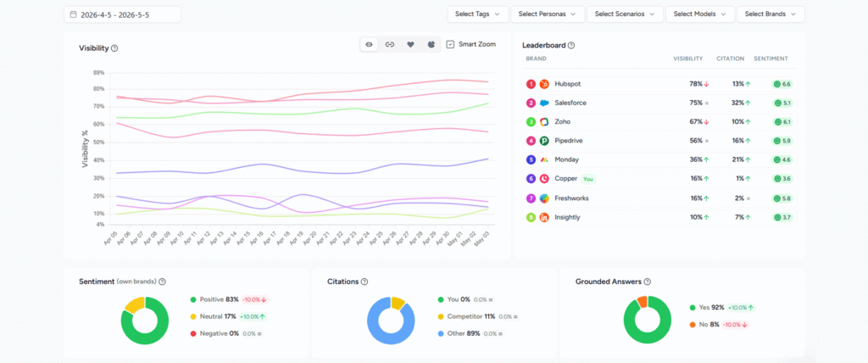Click Hubspot's 6.6 sentiment badge

tap(782, 84)
